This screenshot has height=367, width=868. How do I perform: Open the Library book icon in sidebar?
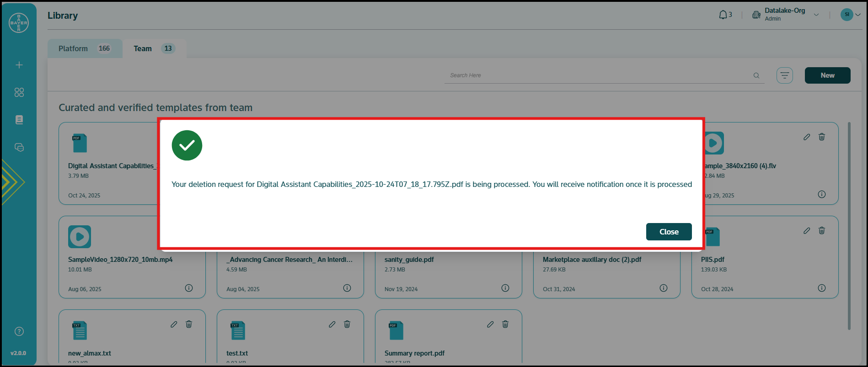click(x=19, y=120)
